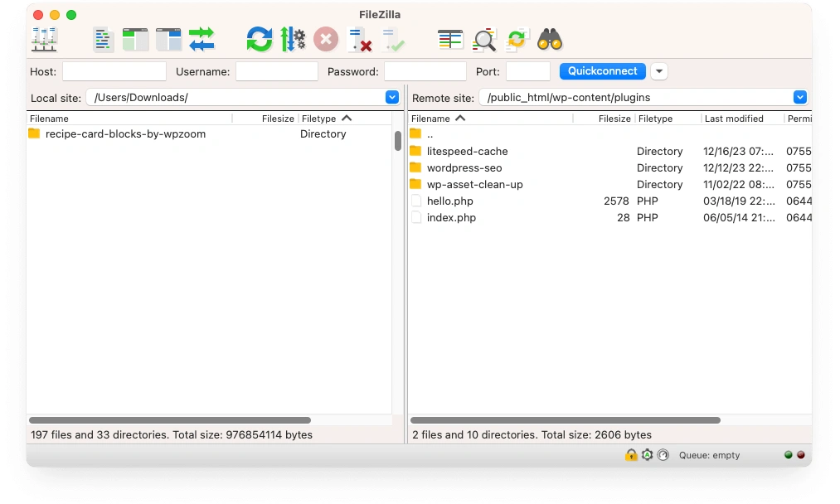This screenshot has height=504, width=840.
Task: Click the speed limits gauge icon
Action: tap(663, 455)
